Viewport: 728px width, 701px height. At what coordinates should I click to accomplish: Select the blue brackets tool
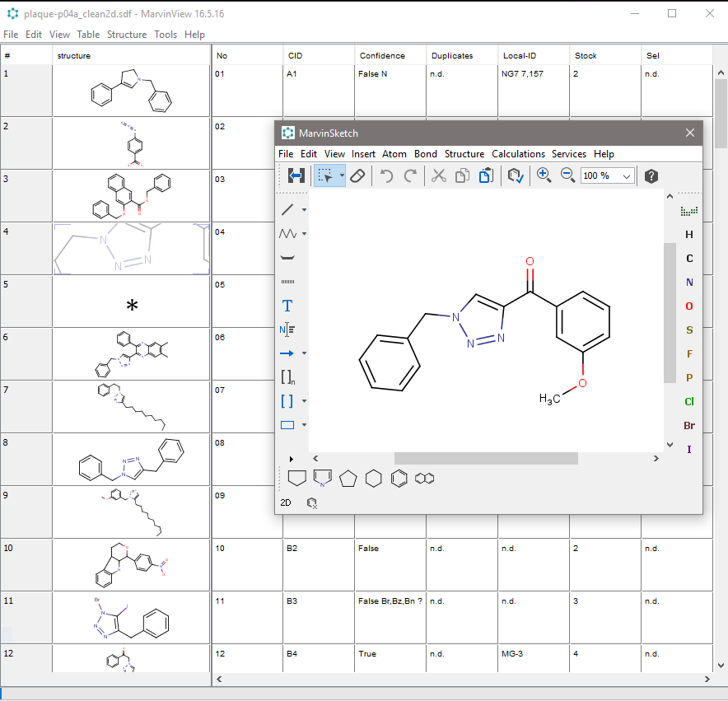[287, 401]
